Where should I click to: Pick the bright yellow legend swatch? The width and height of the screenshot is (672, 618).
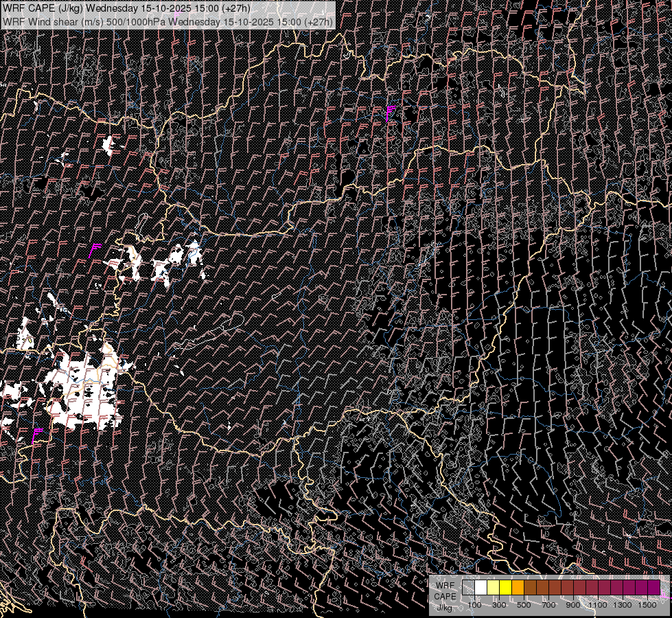point(505,587)
